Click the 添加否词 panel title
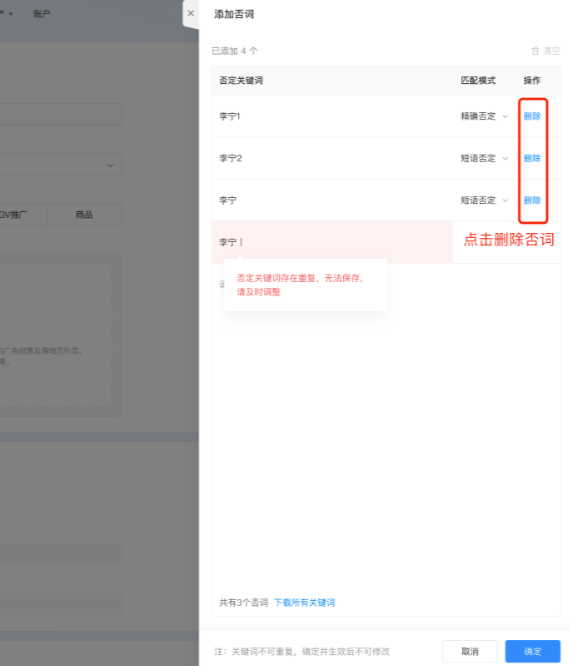Screen dimensions: 570x666 [x=234, y=14]
